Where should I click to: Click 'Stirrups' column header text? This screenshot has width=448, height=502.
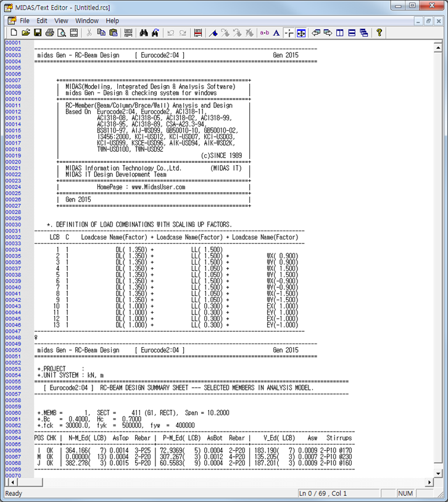click(339, 438)
